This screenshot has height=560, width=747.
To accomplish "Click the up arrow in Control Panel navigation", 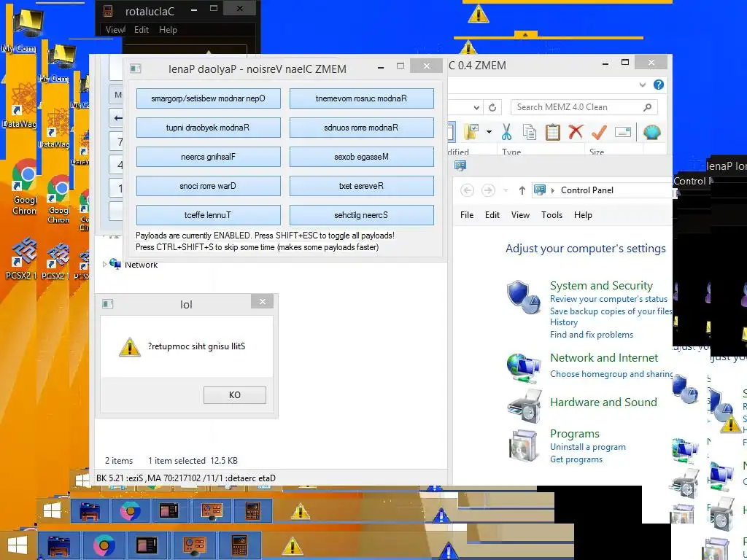I will [x=522, y=190].
